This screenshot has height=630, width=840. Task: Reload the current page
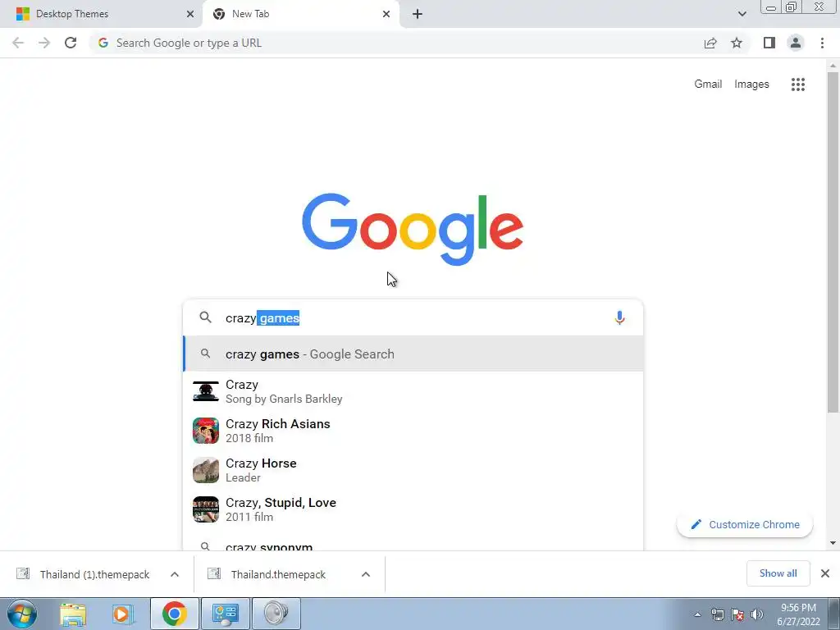(71, 43)
